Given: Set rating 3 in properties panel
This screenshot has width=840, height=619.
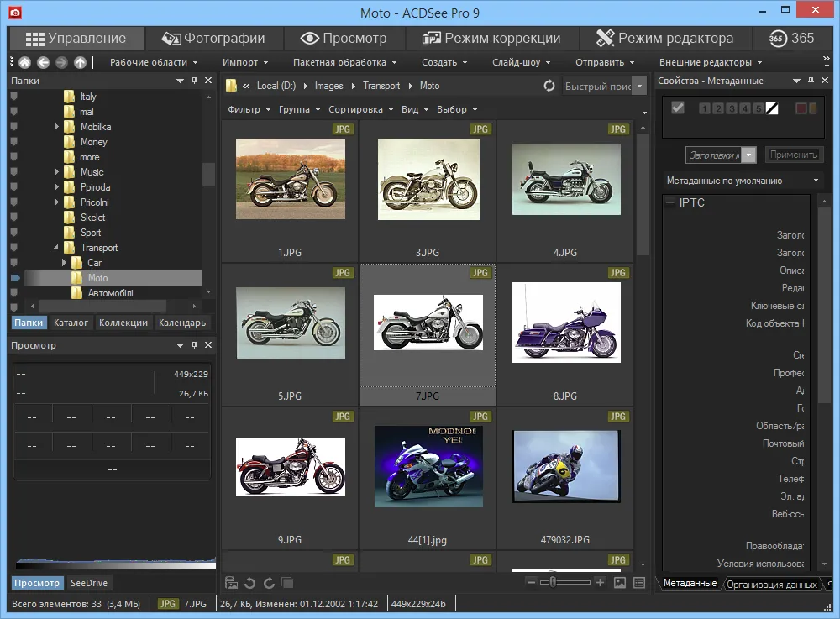Looking at the screenshot, I should click(732, 108).
